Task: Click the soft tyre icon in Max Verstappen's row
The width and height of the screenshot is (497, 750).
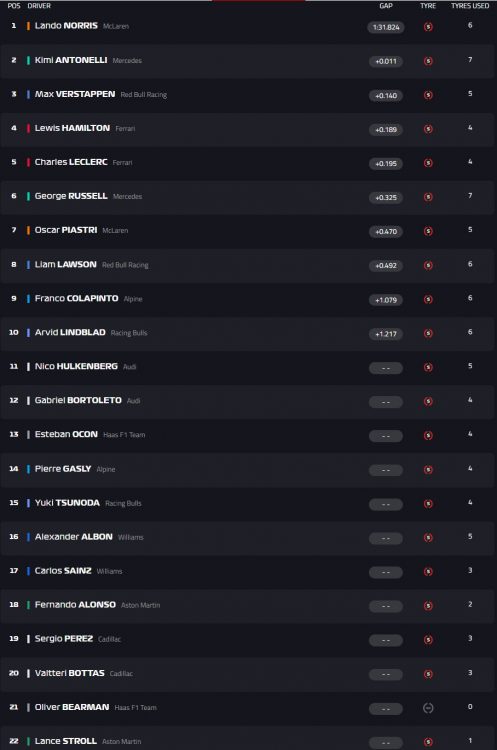Action: point(428,95)
